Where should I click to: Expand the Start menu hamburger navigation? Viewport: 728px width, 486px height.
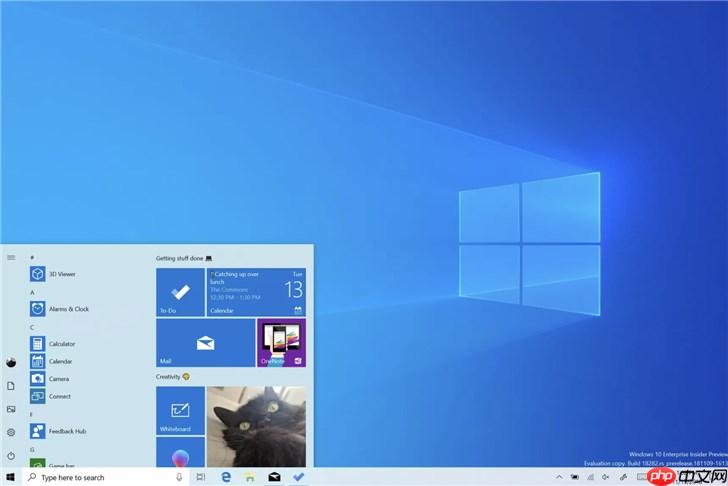(x=11, y=257)
